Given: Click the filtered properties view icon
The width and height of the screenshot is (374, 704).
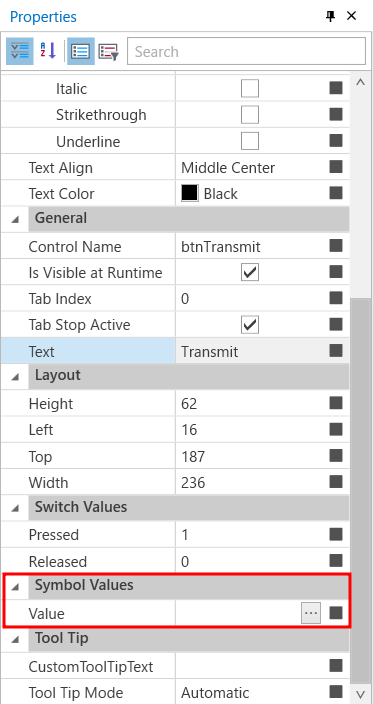Looking at the screenshot, I should click(108, 52).
